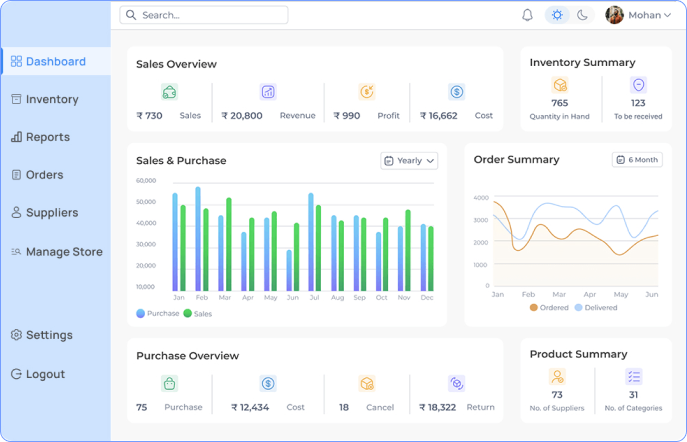Click the Profit coin icon

367,92
